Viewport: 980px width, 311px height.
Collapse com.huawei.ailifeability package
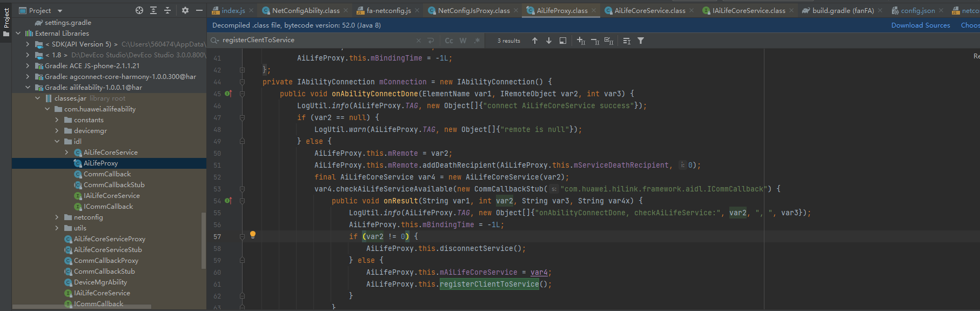[48, 109]
